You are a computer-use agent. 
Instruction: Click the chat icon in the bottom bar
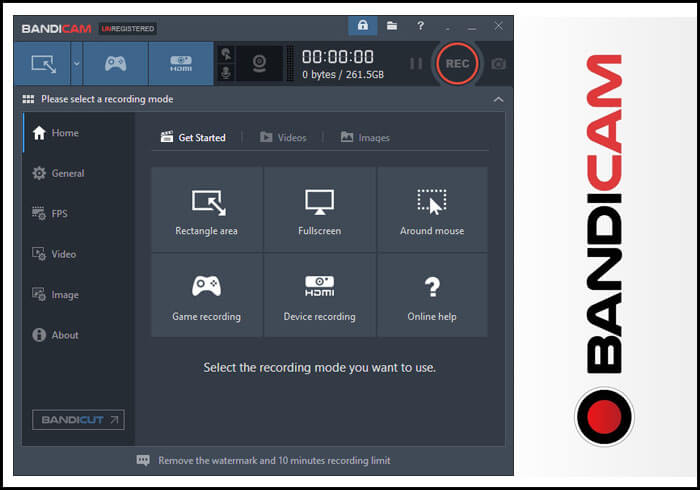point(143,460)
